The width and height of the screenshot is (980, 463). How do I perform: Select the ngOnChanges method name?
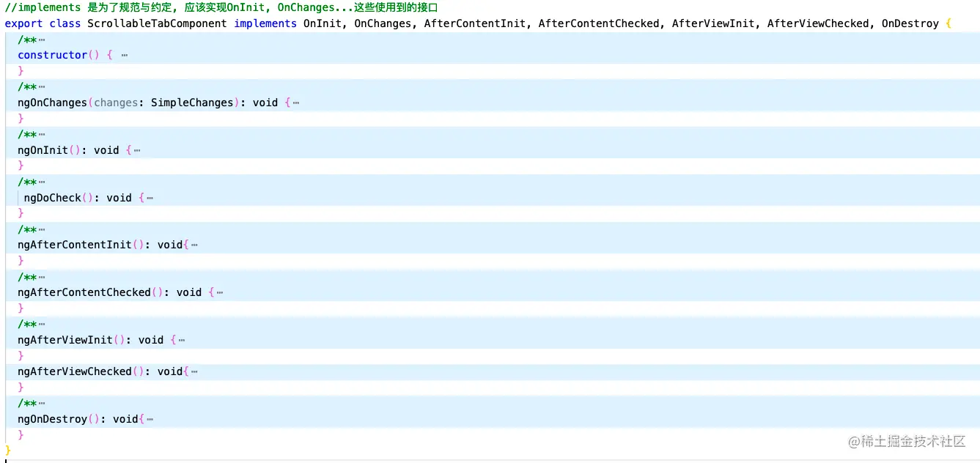click(x=53, y=103)
